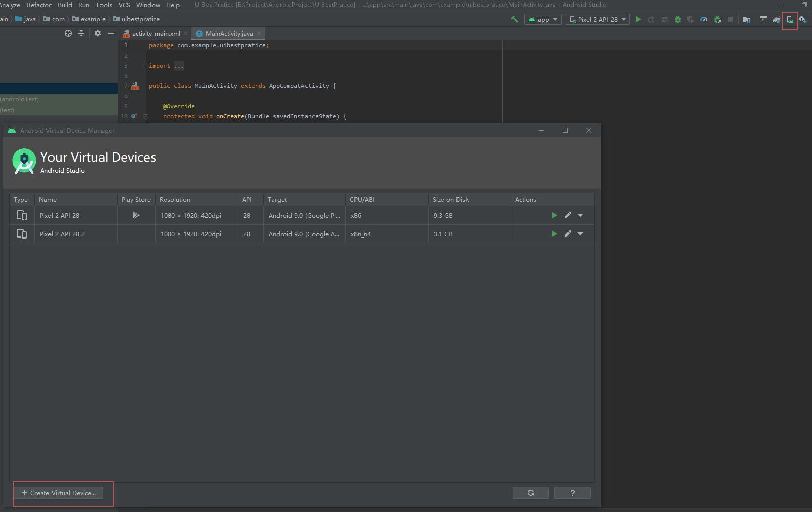Open the Tools menu

click(x=104, y=5)
